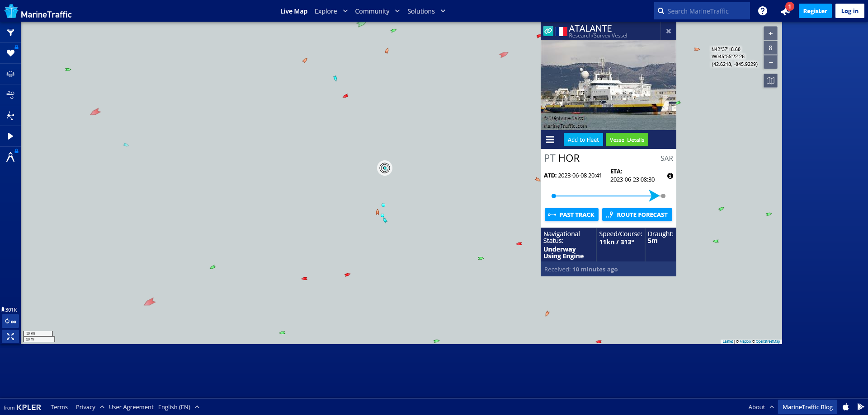Show the ROUTE FORECAST
Image resolution: width=868 pixels, height=415 pixels.
637,214
